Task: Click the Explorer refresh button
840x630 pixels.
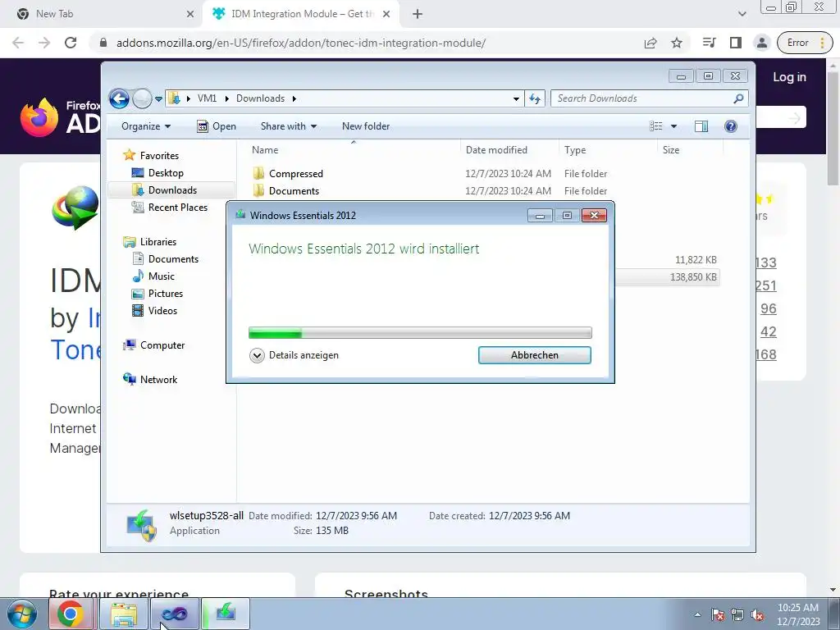Action: point(535,98)
